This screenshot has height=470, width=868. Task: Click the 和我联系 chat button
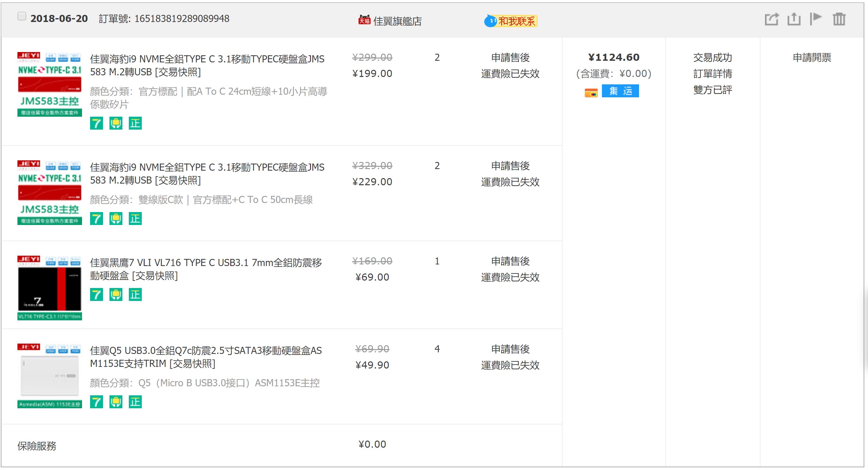[511, 21]
